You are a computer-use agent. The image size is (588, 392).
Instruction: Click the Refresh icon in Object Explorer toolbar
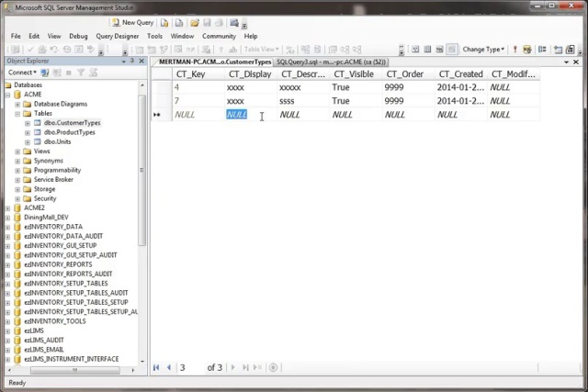94,73
